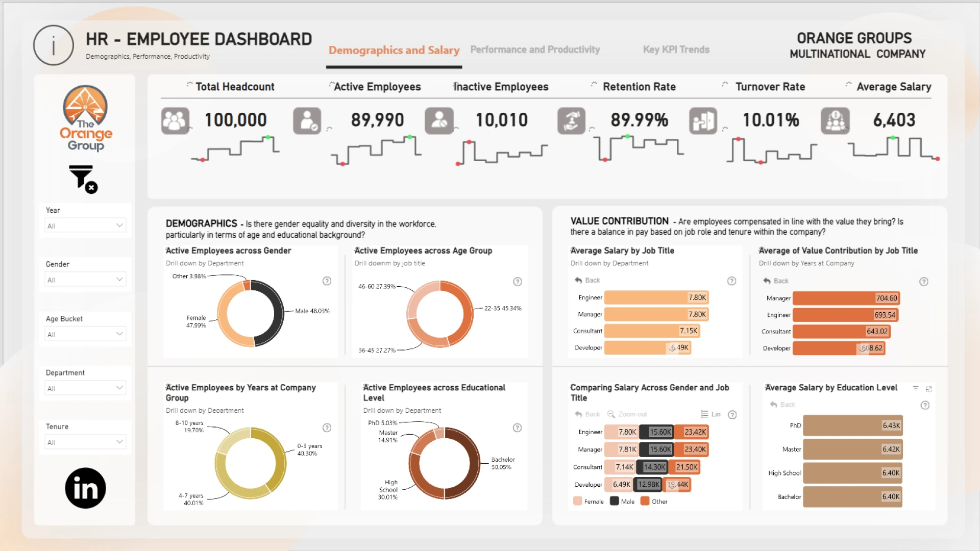This screenshot has width=980, height=551.
Task: Select Engineer Male 15.60K salary bar
Action: (656, 432)
